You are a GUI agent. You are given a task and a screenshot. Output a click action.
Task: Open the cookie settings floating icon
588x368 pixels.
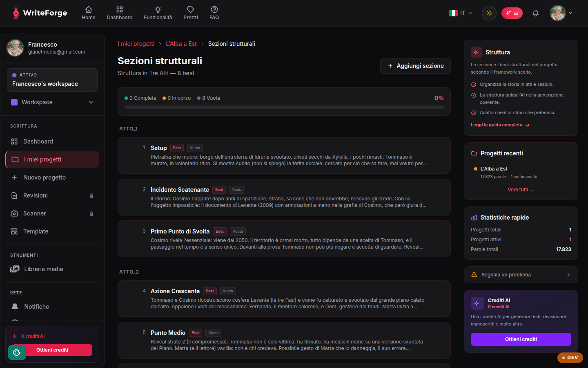point(17,352)
